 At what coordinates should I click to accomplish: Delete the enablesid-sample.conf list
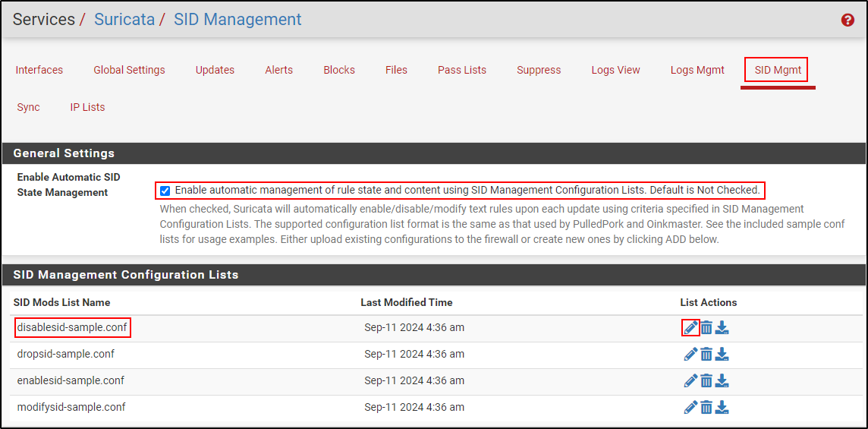click(706, 380)
